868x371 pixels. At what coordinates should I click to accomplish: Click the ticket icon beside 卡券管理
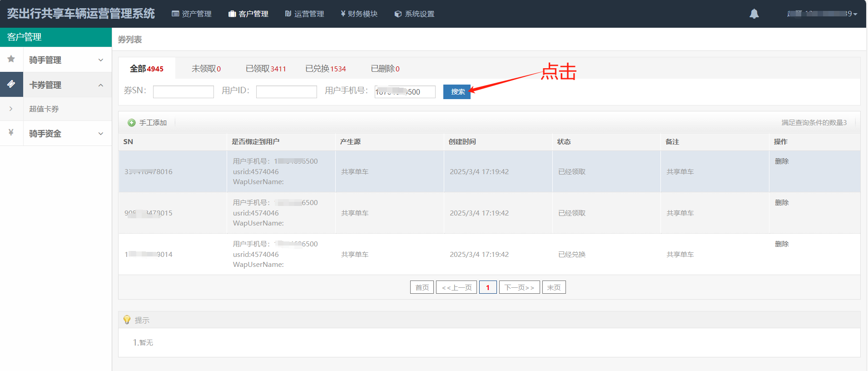[11, 84]
